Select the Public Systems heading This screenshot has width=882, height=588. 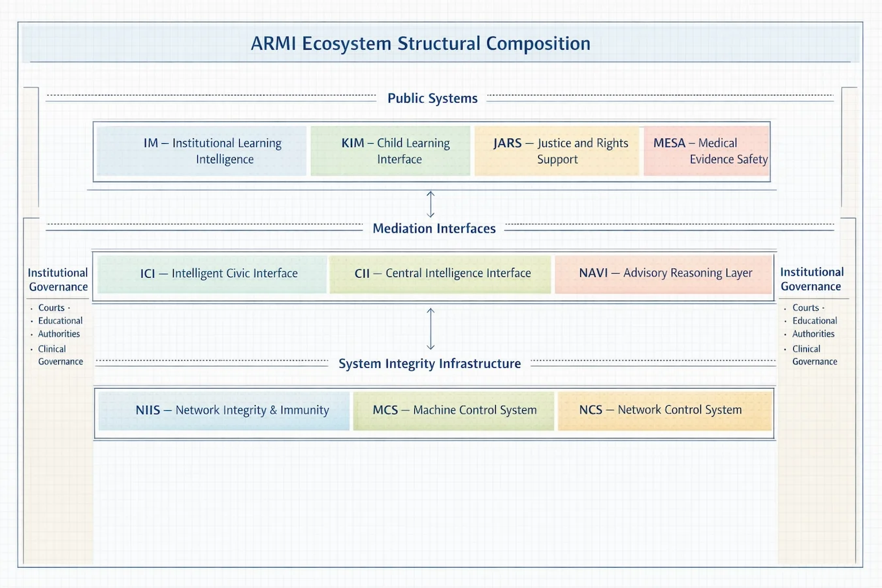[433, 98]
